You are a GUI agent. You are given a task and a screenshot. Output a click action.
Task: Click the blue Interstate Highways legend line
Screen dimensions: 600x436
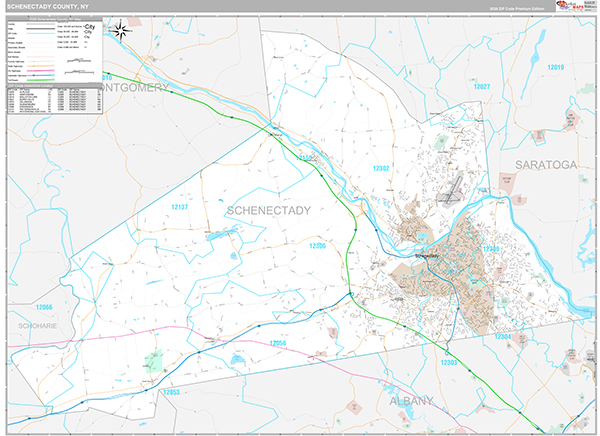(41, 75)
